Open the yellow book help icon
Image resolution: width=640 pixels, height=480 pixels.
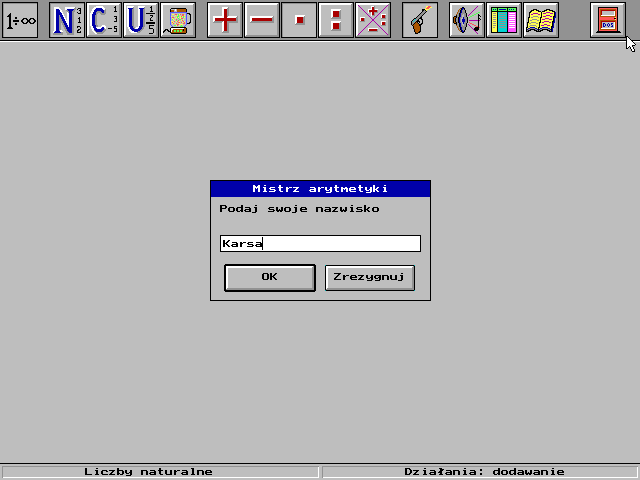[541, 20]
